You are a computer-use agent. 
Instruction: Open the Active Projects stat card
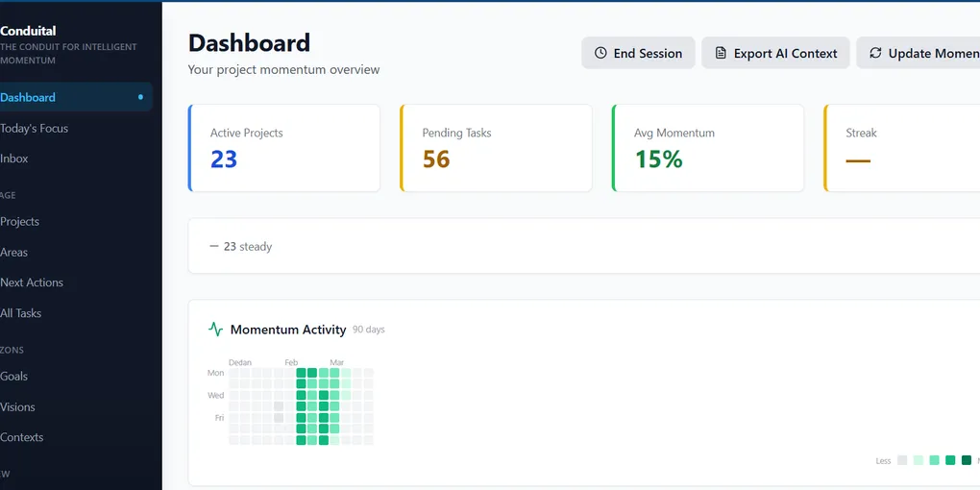click(284, 148)
